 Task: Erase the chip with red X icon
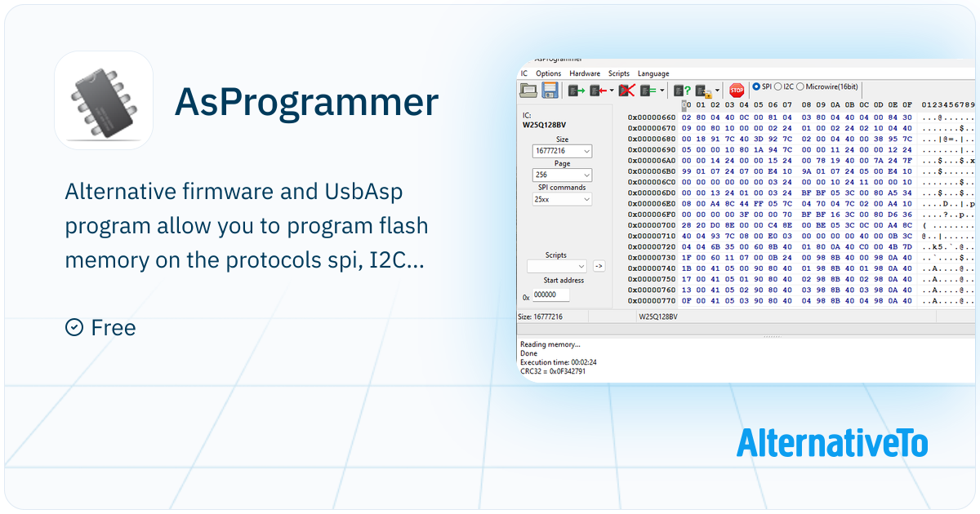627,90
